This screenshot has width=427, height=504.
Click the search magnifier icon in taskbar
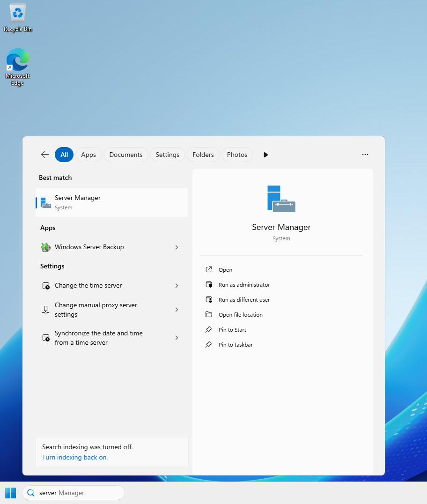coord(31,493)
